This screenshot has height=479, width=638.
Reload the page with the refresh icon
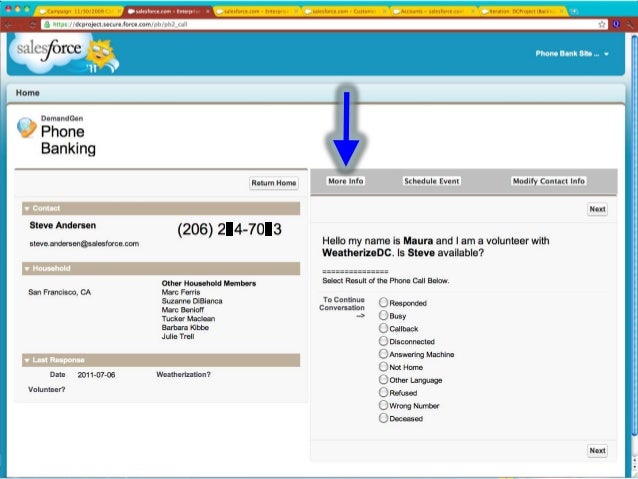(x=33, y=25)
